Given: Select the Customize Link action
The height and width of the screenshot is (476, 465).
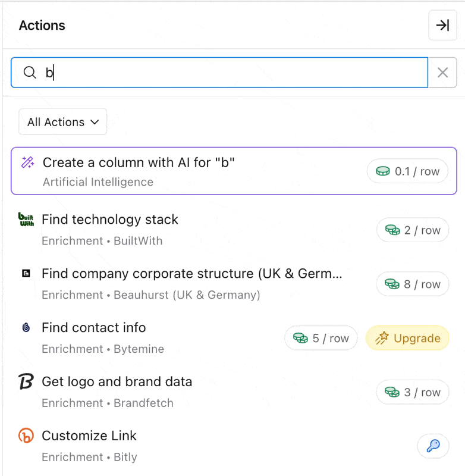Looking at the screenshot, I should click(89, 436).
